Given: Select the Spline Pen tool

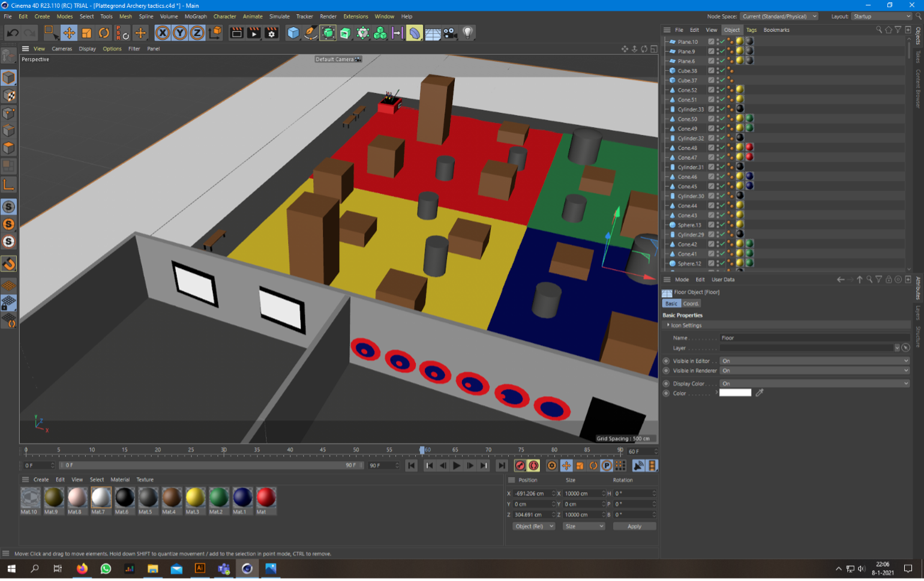Looking at the screenshot, I should (310, 33).
